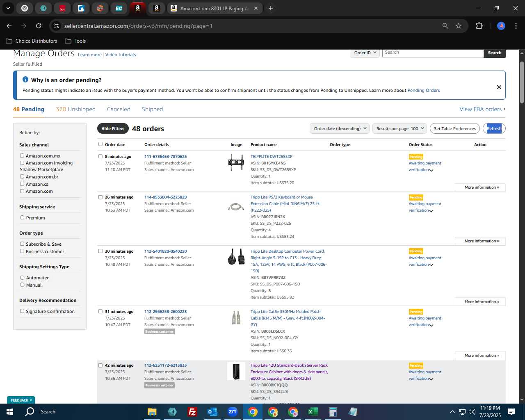The image size is (525, 420).
Task: Open the tab search dropdown arrow
Action: click(x=8, y=8)
